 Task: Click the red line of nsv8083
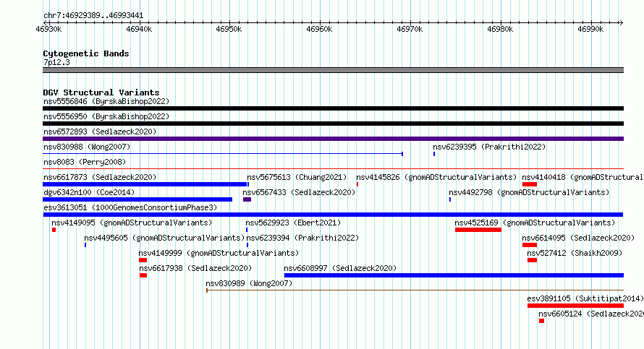coord(333,168)
